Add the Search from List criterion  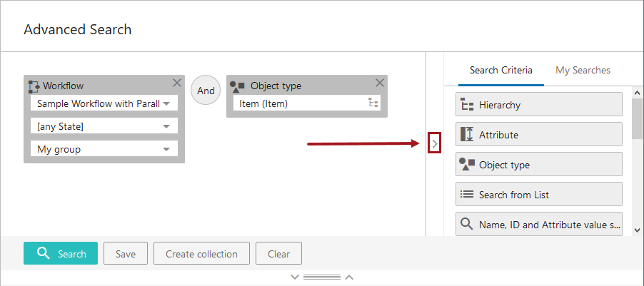[539, 195]
